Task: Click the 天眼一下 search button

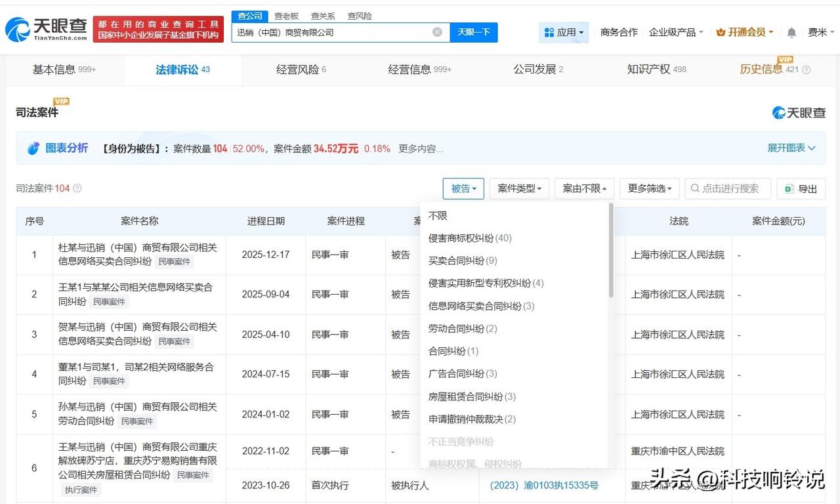Action: (472, 31)
